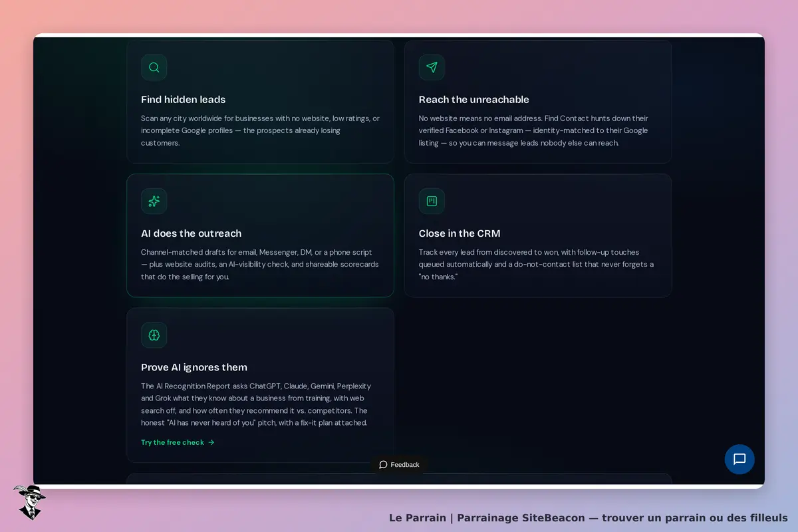
Task: Click the brain icon above Prove AI ignores them
Action: tap(154, 335)
